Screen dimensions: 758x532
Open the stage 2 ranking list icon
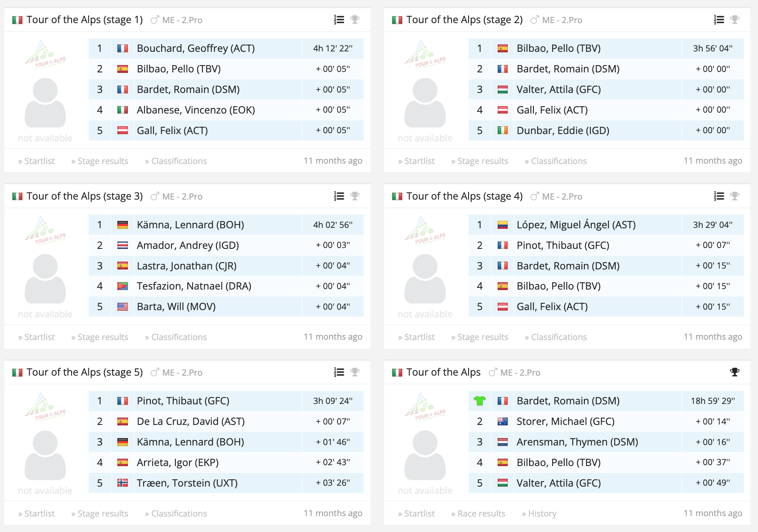tap(719, 20)
